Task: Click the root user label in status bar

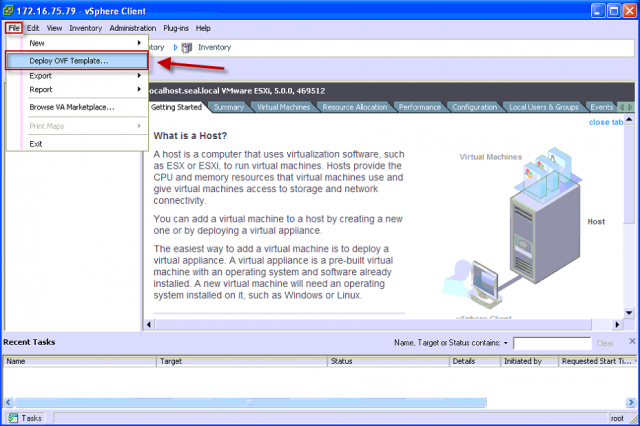Action: 617,418
